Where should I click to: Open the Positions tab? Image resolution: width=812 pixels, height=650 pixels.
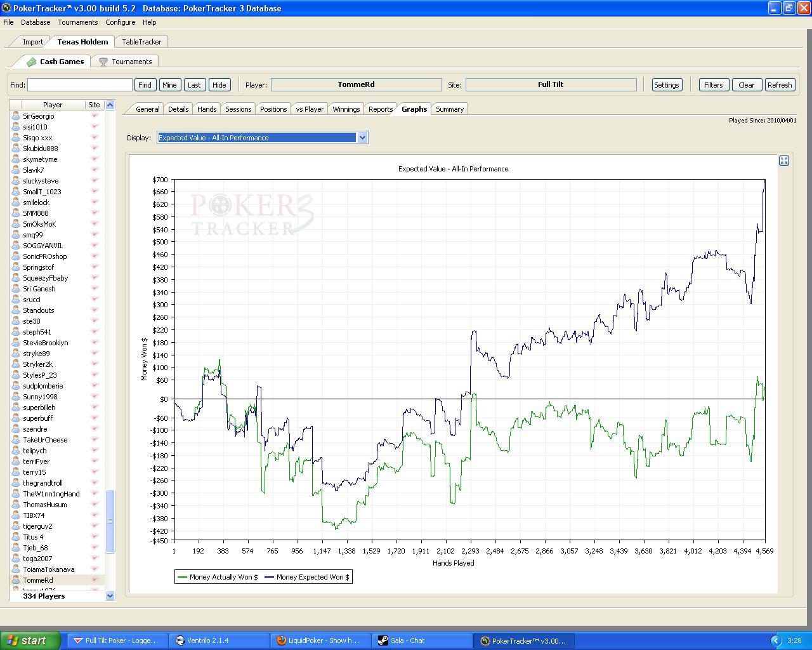pyautogui.click(x=273, y=109)
